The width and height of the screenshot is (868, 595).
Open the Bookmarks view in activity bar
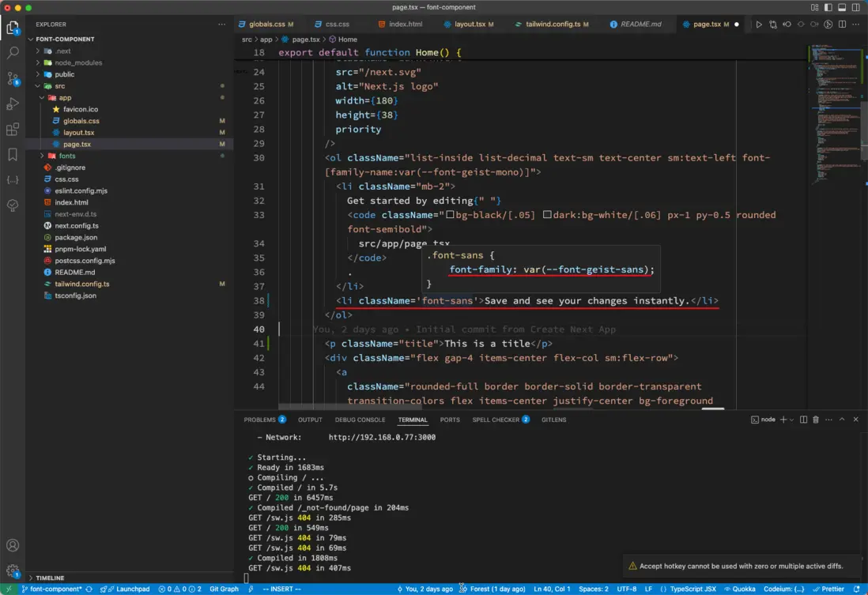(13, 154)
